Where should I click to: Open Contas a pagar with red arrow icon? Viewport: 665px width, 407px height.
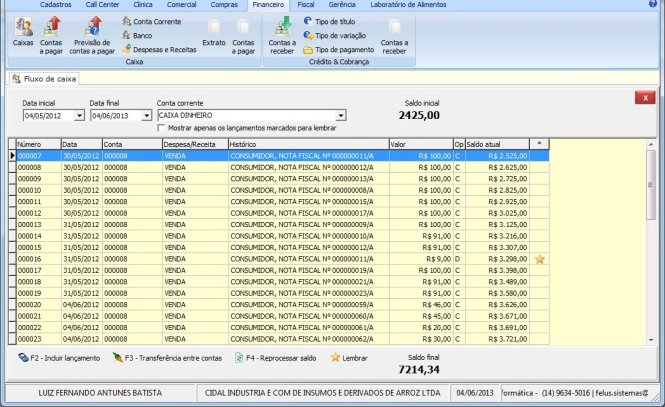tap(51, 36)
